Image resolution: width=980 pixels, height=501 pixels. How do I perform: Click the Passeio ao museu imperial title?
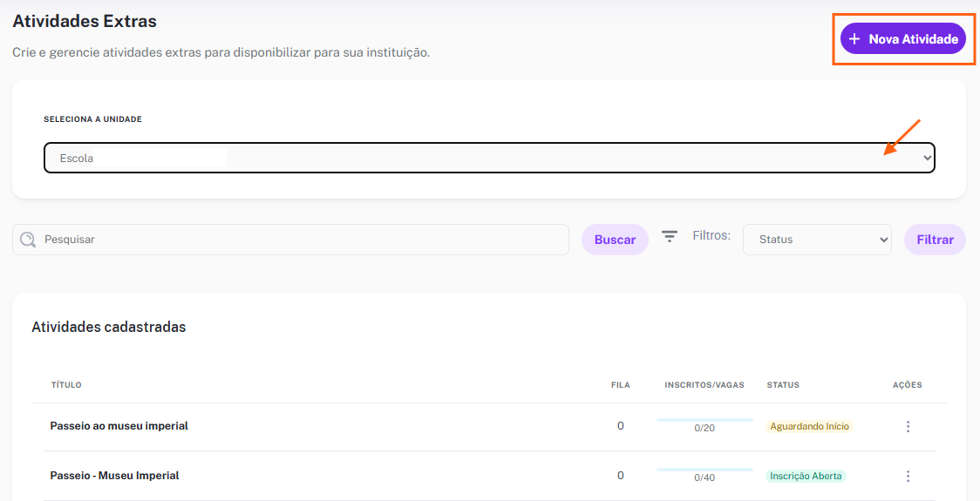tap(119, 425)
